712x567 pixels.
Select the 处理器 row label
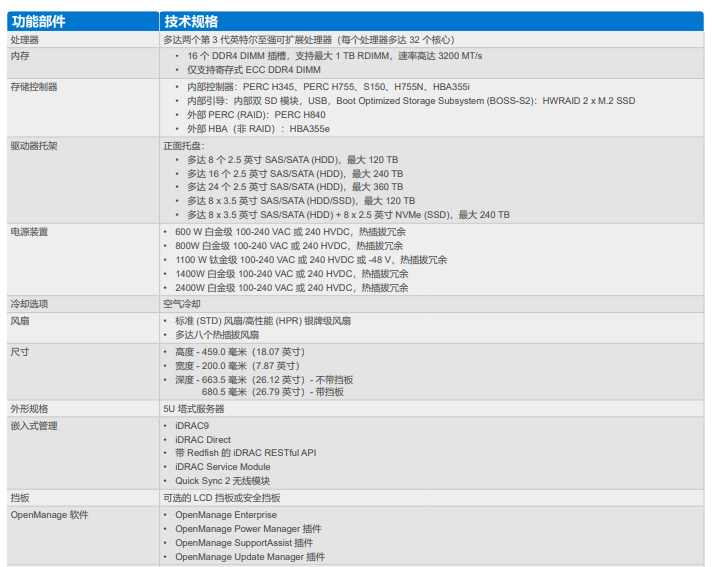(25, 40)
